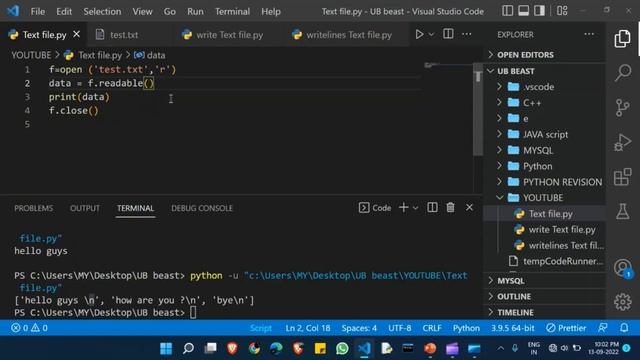Click the feedback icon in status bar
Viewport: 640px width, 360px height.
coord(602,328)
